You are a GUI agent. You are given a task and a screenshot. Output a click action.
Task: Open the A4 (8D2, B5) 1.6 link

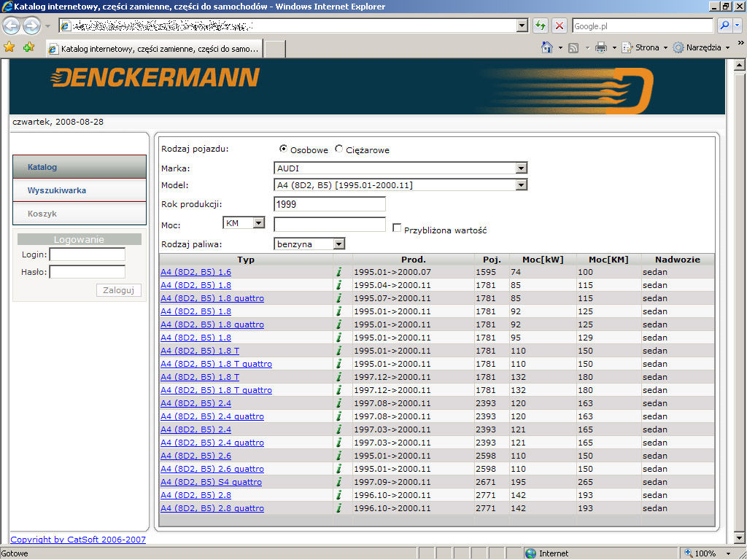click(x=196, y=272)
